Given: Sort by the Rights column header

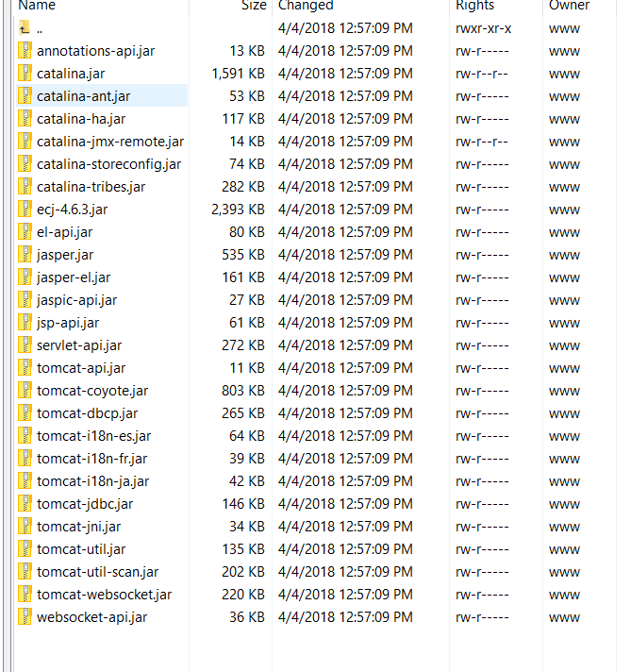Looking at the screenshot, I should coord(474,5).
